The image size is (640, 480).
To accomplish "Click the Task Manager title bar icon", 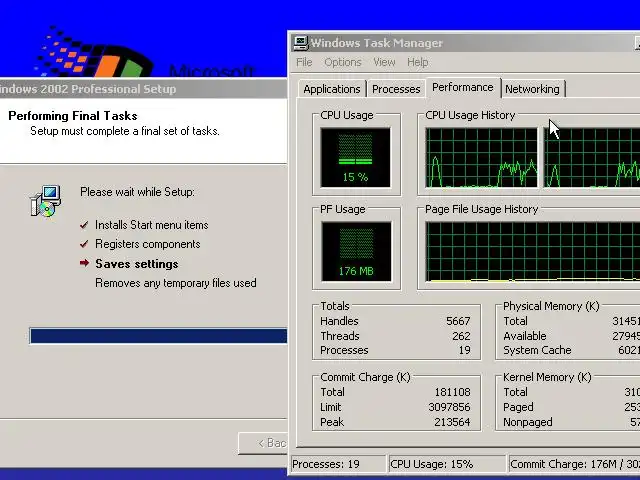I will point(301,43).
